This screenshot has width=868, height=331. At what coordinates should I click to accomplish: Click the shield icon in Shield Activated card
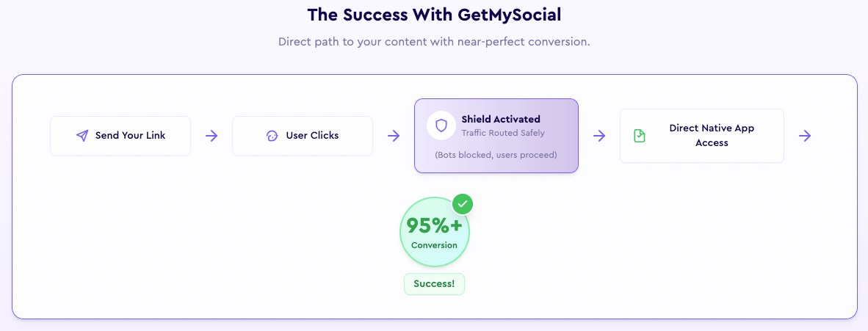click(441, 126)
